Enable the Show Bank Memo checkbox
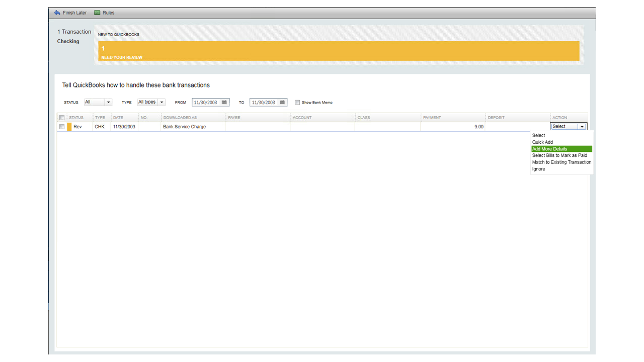 [297, 102]
